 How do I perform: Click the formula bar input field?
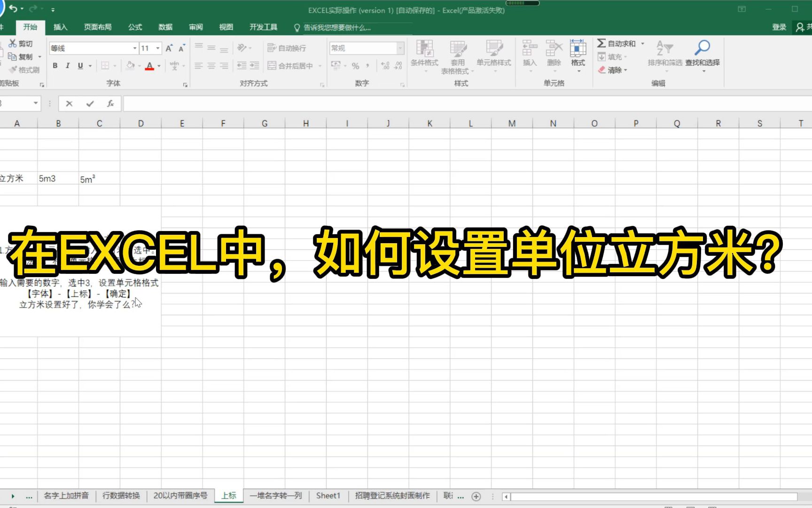click(x=467, y=103)
